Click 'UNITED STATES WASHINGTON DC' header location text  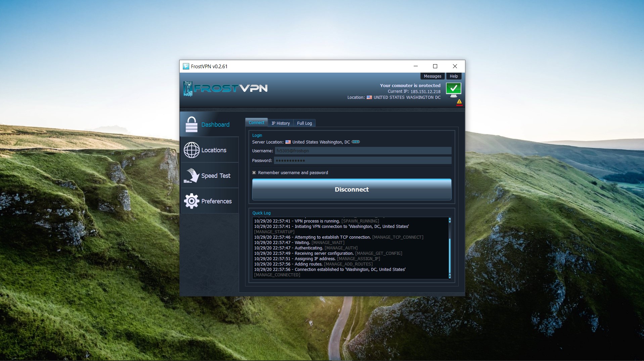(x=407, y=97)
